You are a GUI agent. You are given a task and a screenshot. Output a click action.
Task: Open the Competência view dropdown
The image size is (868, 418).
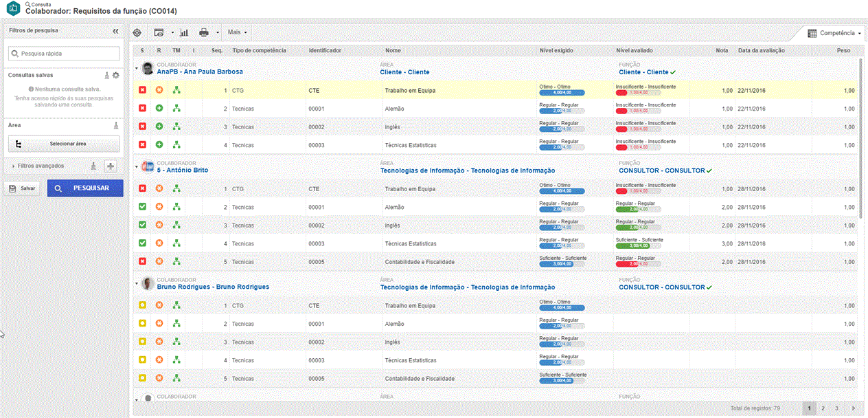click(x=835, y=33)
